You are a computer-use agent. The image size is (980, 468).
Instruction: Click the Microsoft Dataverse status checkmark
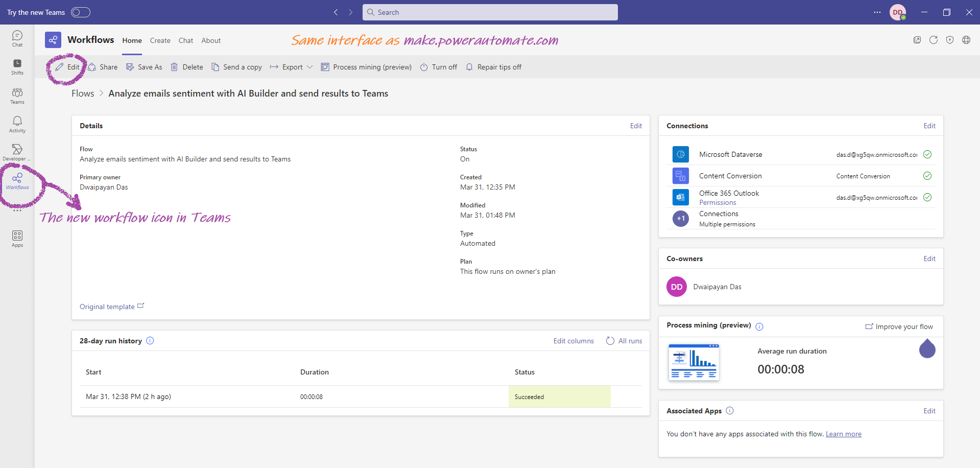coord(927,154)
